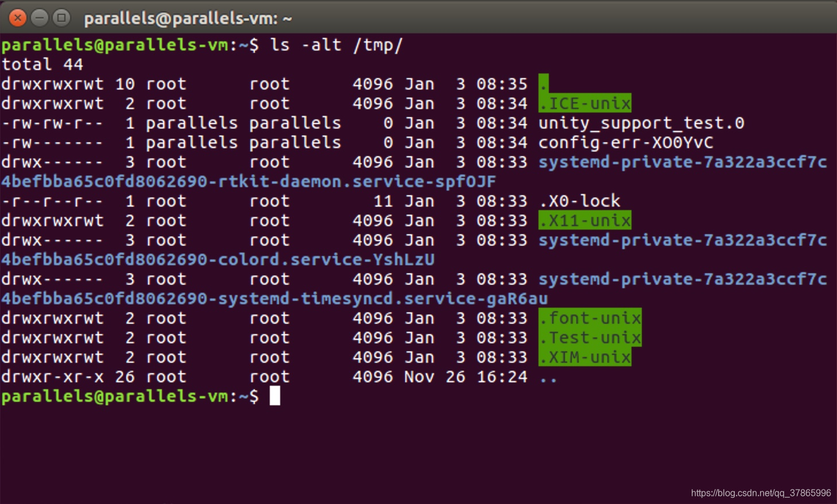Screen dimensions: 837x504
Task: Click the -r--r--r-- permissions of .X0-lock
Action: click(x=52, y=201)
